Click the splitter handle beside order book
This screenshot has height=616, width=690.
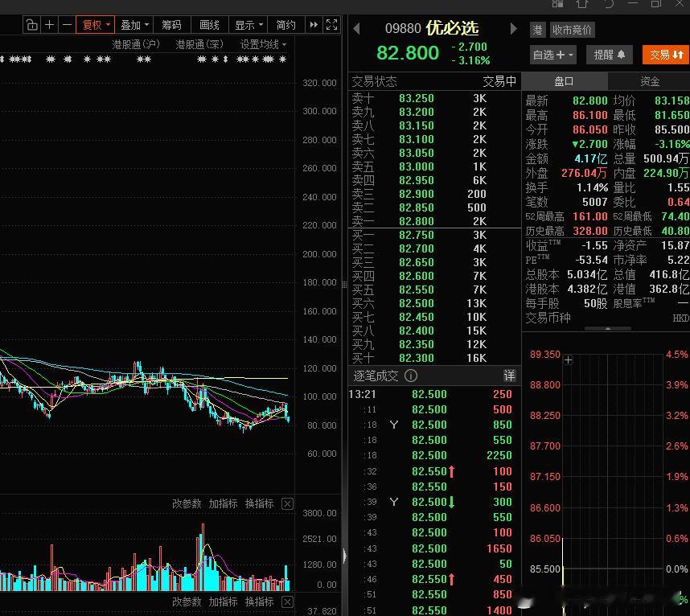tap(344, 284)
